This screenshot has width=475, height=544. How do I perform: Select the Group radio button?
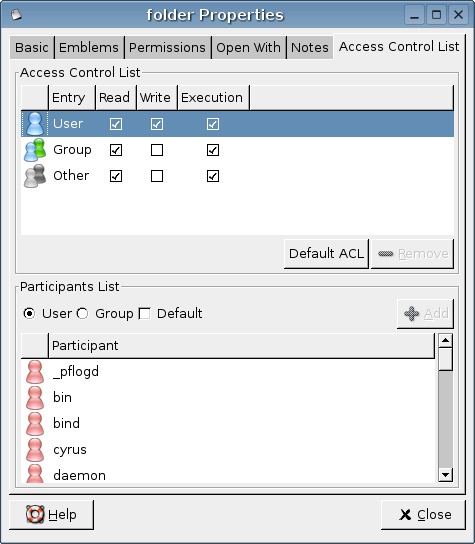coord(83,314)
